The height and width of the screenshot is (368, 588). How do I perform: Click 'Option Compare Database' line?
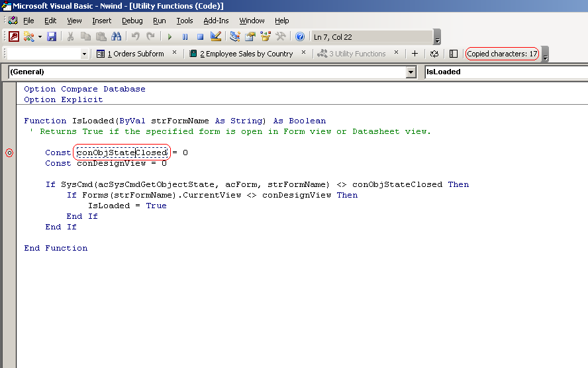tap(85, 89)
